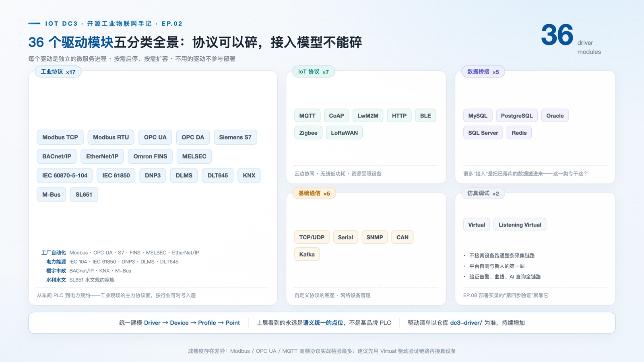This screenshot has height=362, width=644.
Task: Select the Omron FINS chip
Action: click(x=150, y=156)
